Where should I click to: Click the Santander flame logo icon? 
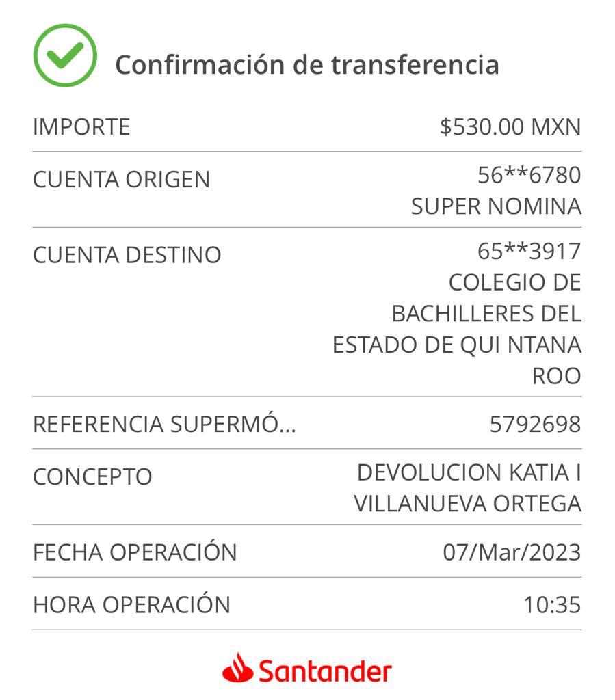[x=238, y=669]
